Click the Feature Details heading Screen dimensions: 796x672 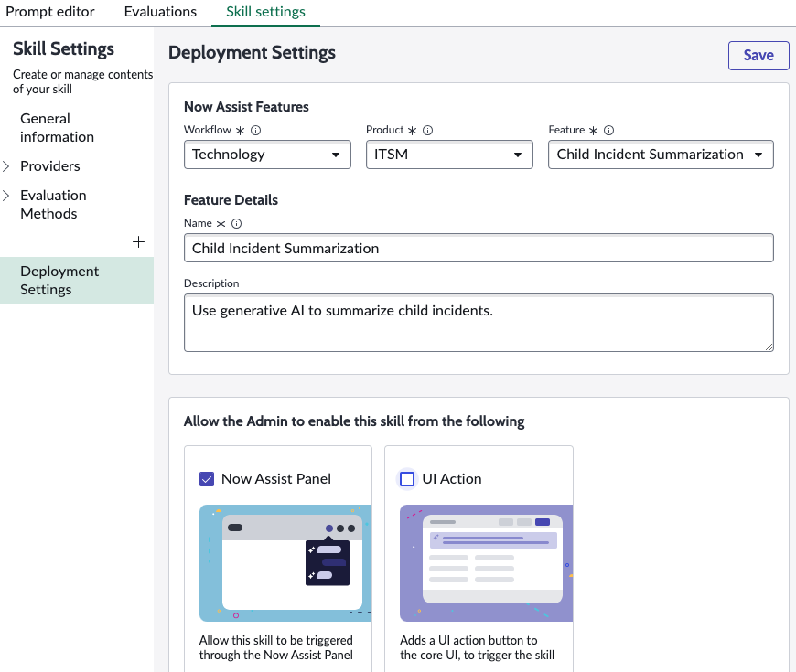pos(231,200)
